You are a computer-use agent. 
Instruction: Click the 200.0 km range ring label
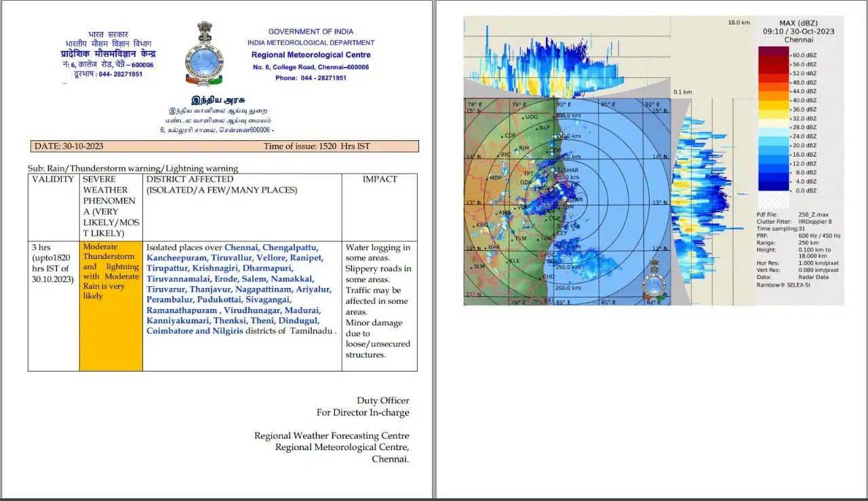coord(568,288)
